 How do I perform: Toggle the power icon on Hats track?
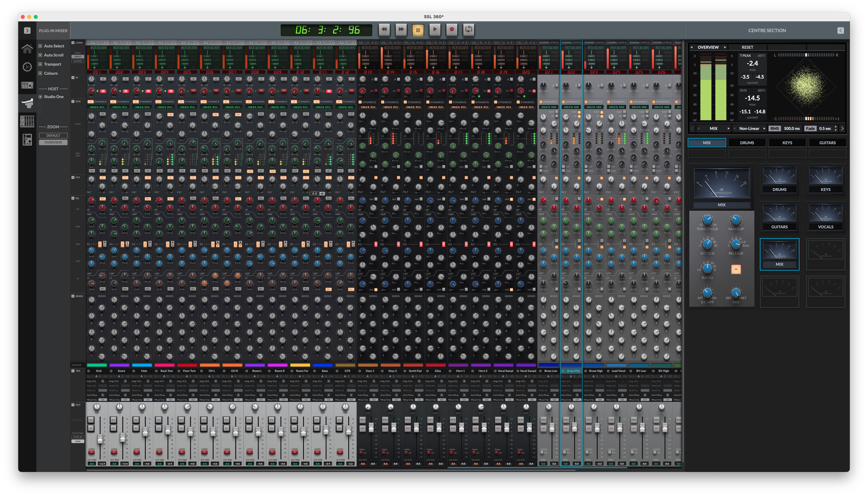click(x=134, y=371)
